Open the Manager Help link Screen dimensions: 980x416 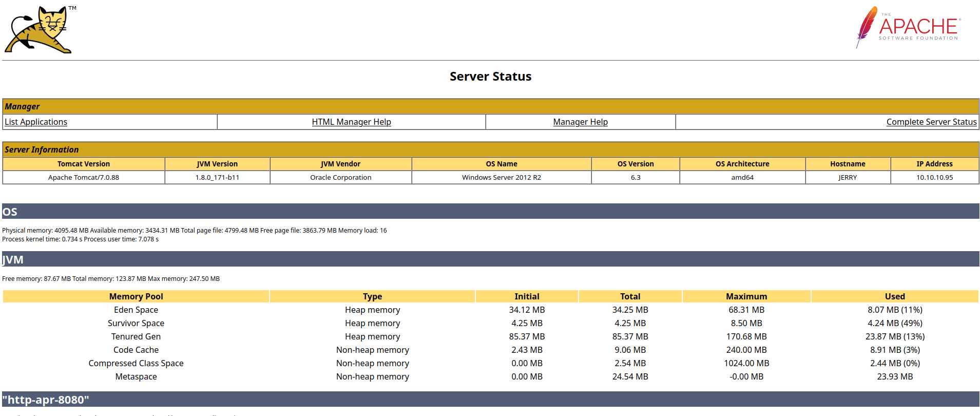tap(580, 122)
